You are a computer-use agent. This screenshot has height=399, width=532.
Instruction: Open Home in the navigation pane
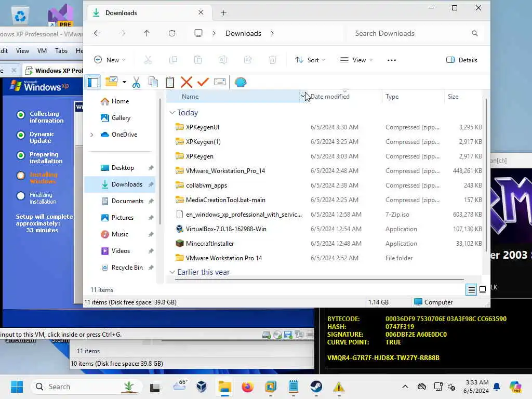(x=120, y=101)
